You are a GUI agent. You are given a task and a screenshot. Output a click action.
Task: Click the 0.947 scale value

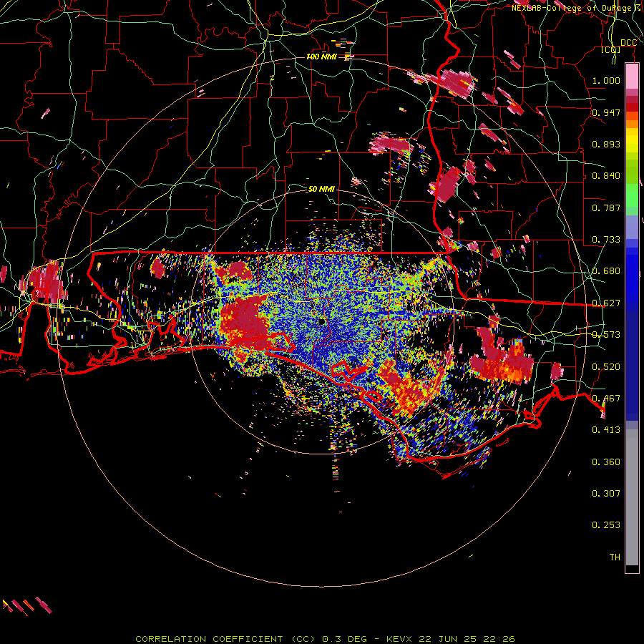click(x=606, y=112)
